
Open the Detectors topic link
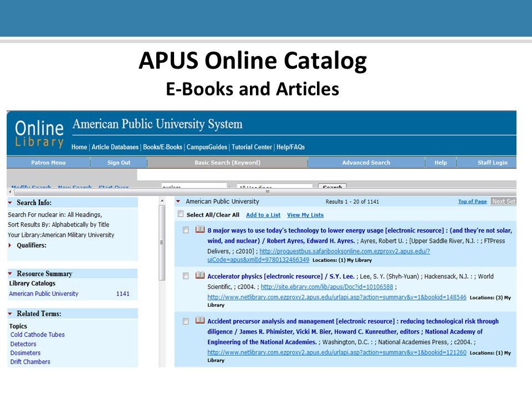coord(23,344)
